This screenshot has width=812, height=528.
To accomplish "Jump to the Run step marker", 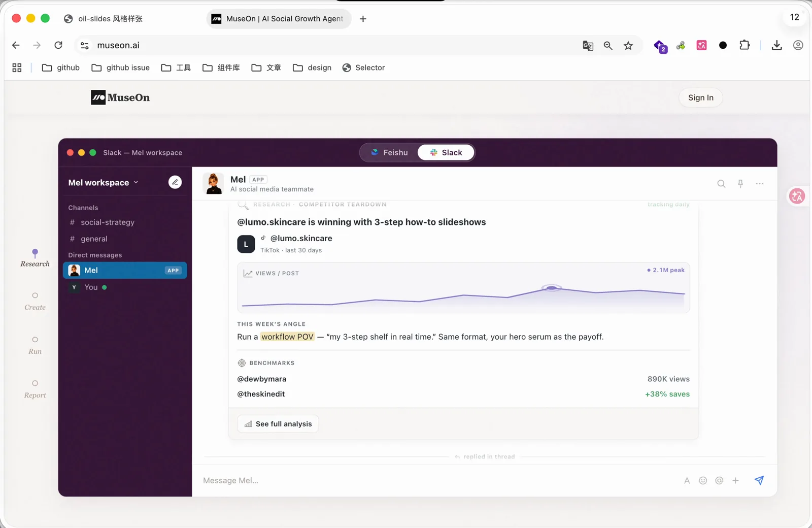I will coord(35,346).
